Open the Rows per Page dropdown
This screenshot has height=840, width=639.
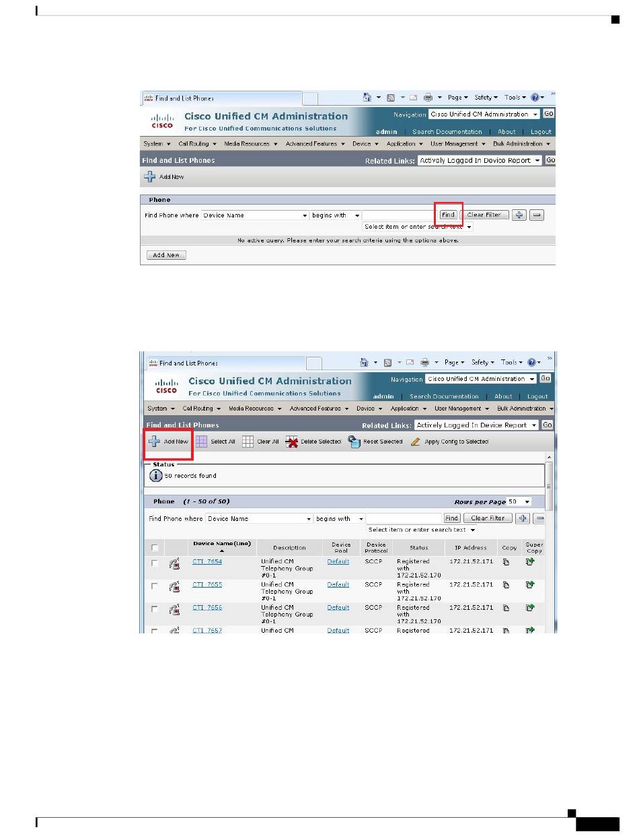(x=519, y=501)
